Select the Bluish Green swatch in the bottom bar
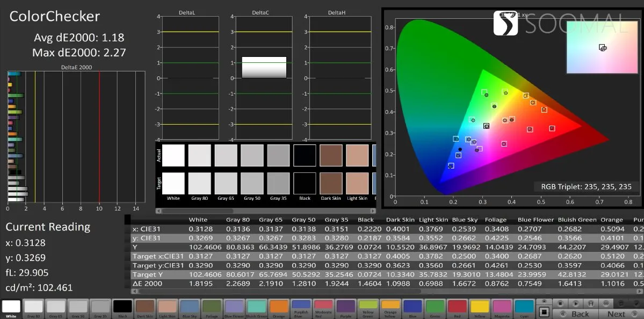644x319 pixels. [256, 308]
